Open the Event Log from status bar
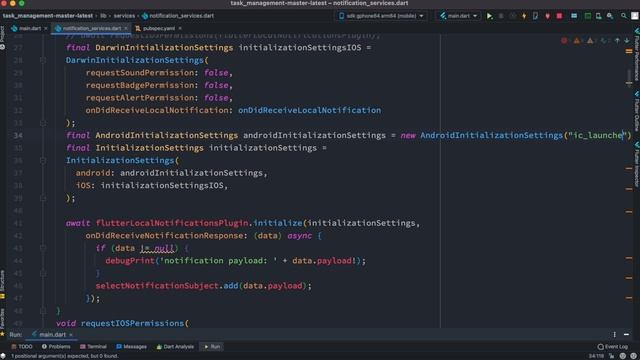The height and width of the screenshot is (360, 640). (613, 347)
